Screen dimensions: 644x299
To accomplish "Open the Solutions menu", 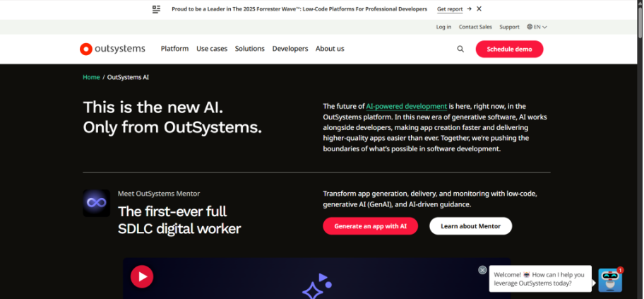I will click(250, 49).
